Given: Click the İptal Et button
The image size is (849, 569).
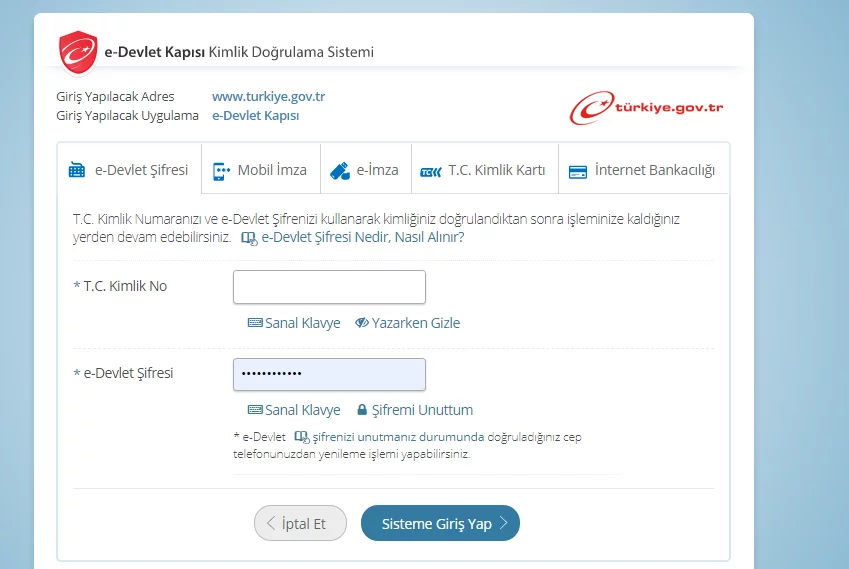Looking at the screenshot, I should point(300,523).
